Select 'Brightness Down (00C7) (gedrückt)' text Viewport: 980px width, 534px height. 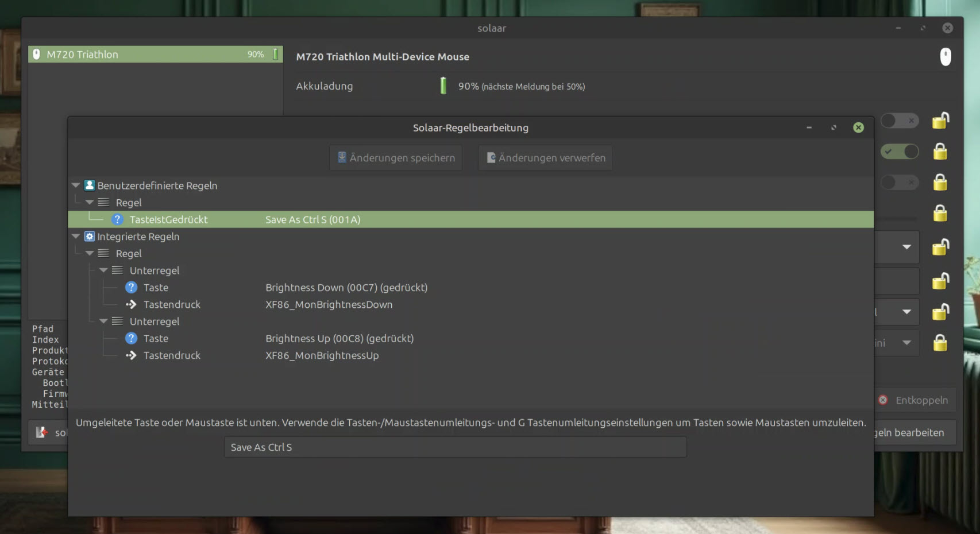346,288
